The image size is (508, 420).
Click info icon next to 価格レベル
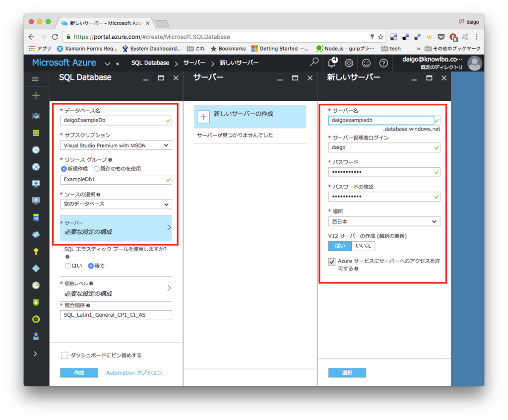coord(91,283)
